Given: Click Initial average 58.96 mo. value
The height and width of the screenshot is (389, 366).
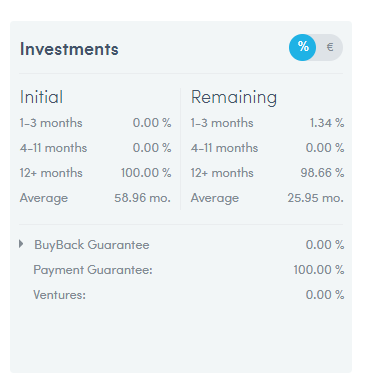Looking at the screenshot, I should click(x=142, y=198).
